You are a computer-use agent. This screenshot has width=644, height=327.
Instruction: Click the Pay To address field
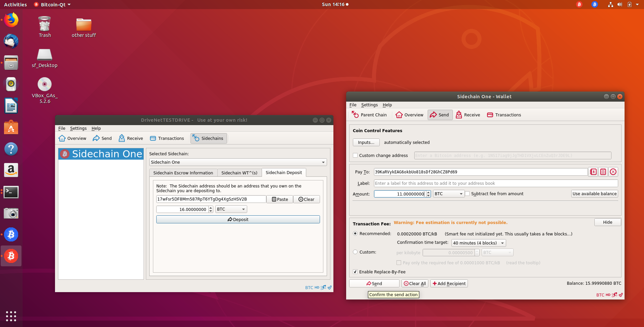[x=481, y=172]
